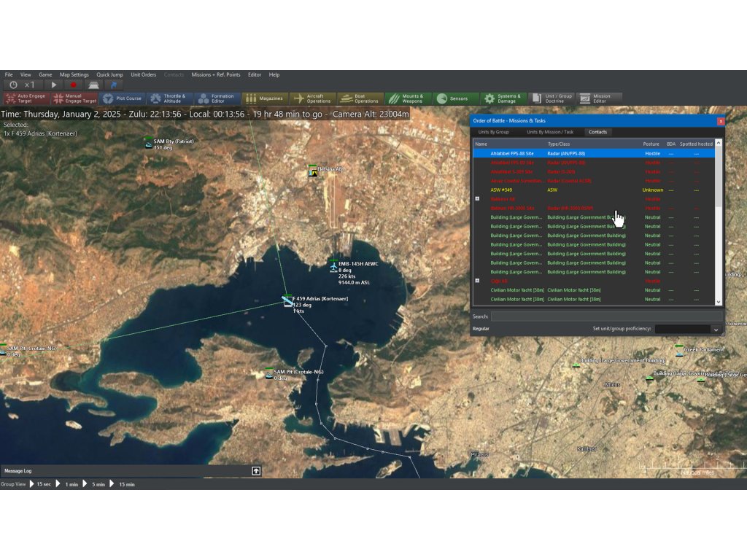The width and height of the screenshot is (747, 560).
Task: Click the Order of Battle search field
Action: pyautogui.click(x=606, y=316)
